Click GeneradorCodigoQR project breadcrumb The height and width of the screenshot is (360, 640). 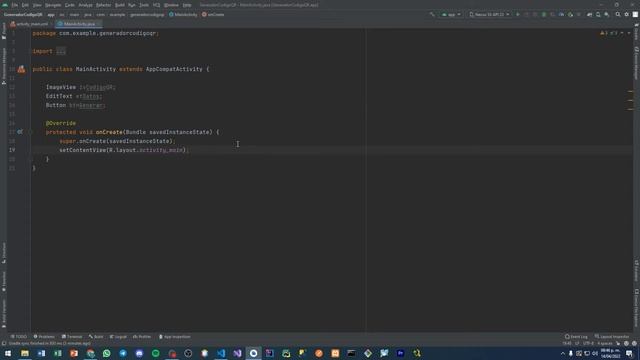23,15
